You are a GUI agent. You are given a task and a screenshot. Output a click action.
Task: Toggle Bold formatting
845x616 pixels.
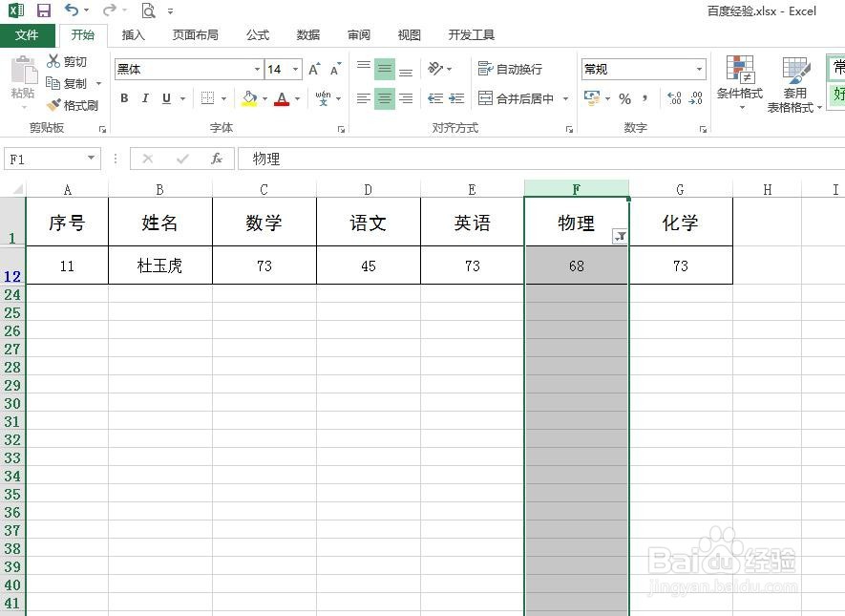point(123,97)
